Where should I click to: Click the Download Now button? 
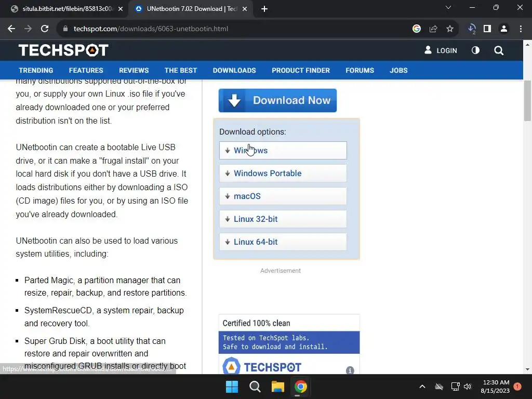277,100
